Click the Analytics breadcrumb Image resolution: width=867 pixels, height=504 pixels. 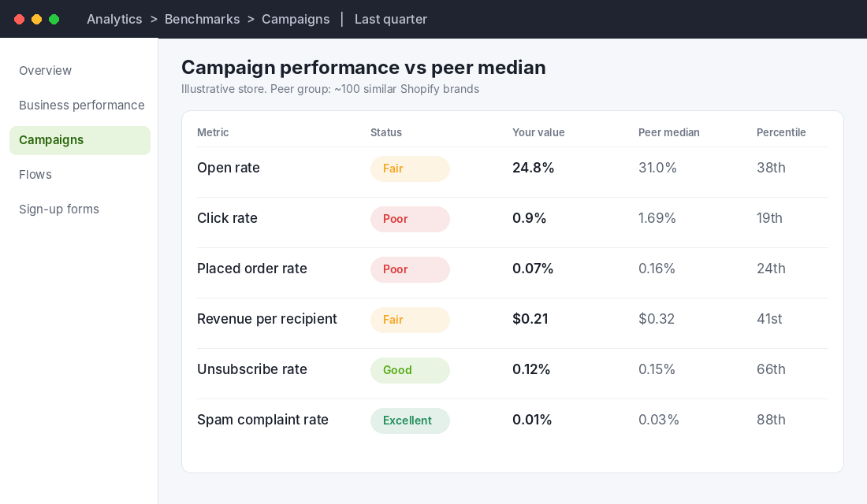coord(114,20)
